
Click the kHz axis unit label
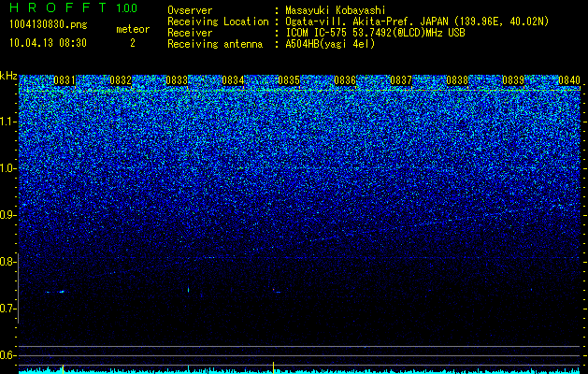8,76
